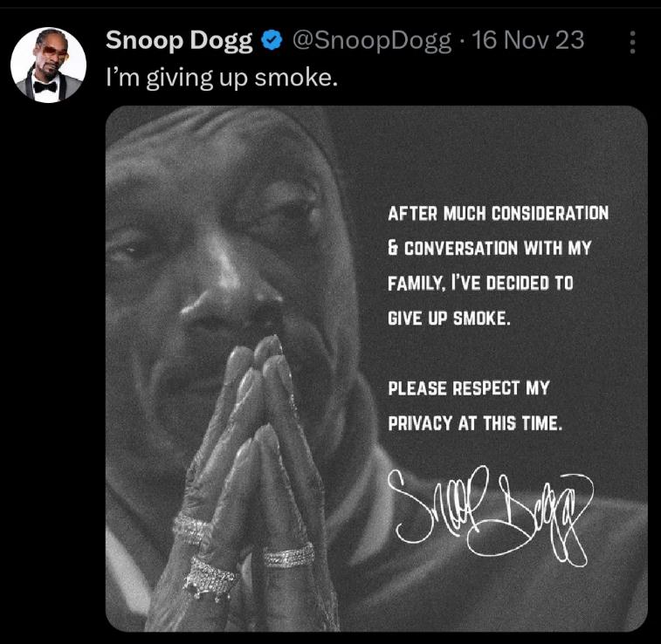This screenshot has height=644, width=661.
Task: Click the crown-shaped ring in the photo
Action: point(210,579)
